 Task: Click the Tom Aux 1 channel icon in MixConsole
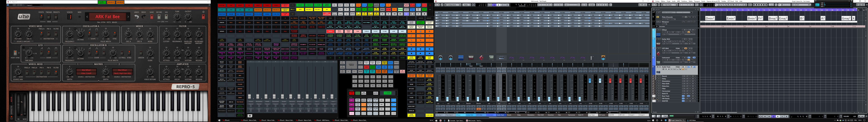pos(440,58)
